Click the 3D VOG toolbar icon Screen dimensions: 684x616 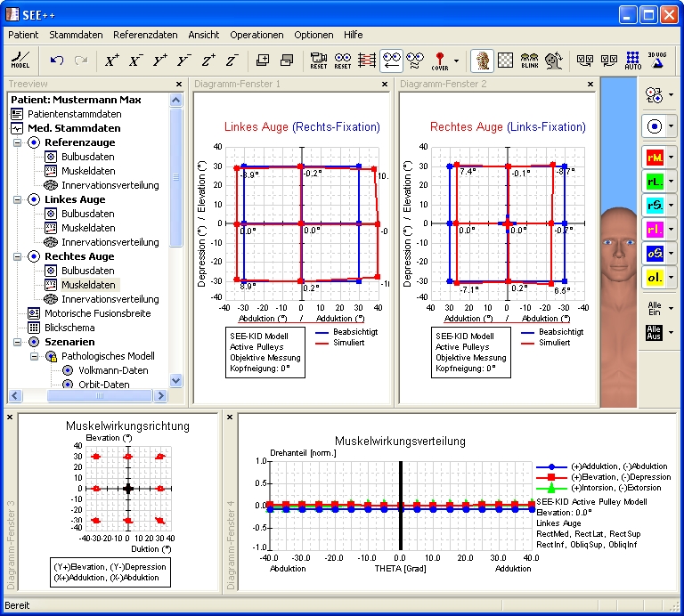pos(657,61)
